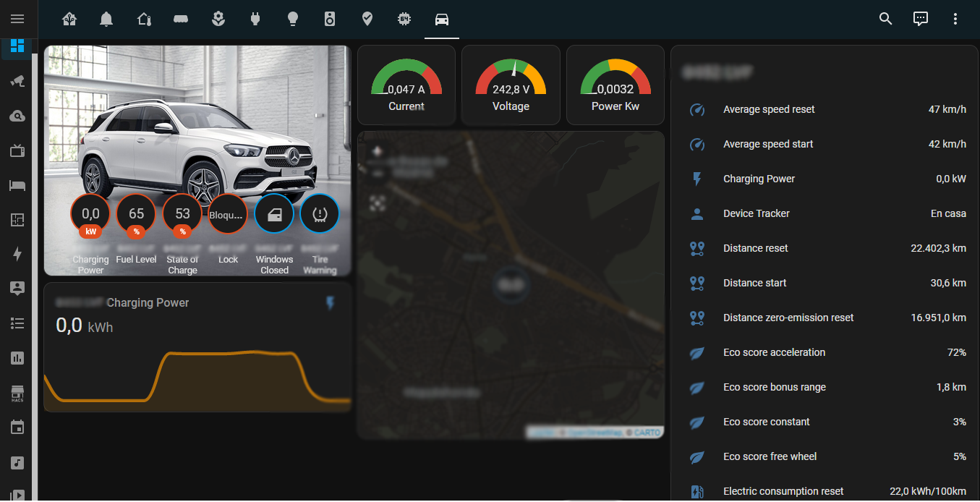
Task: Switch to the car dashboard tab
Action: click(442, 19)
